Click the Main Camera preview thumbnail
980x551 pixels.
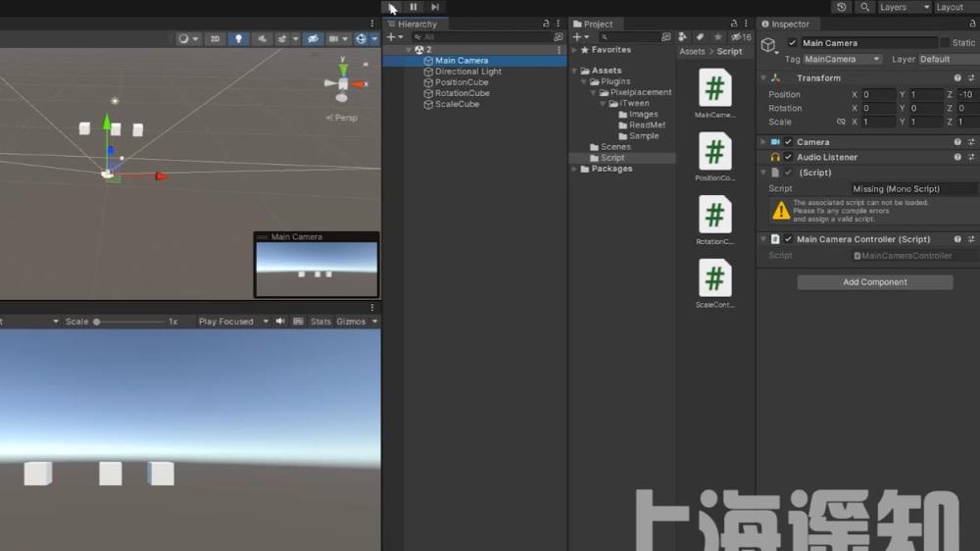[317, 269]
